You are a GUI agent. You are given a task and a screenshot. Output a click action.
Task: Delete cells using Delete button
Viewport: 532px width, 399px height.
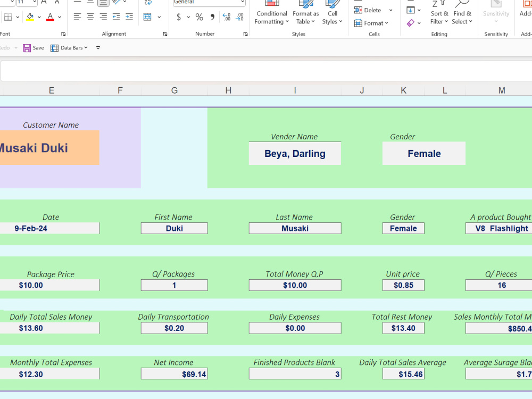coord(368,10)
